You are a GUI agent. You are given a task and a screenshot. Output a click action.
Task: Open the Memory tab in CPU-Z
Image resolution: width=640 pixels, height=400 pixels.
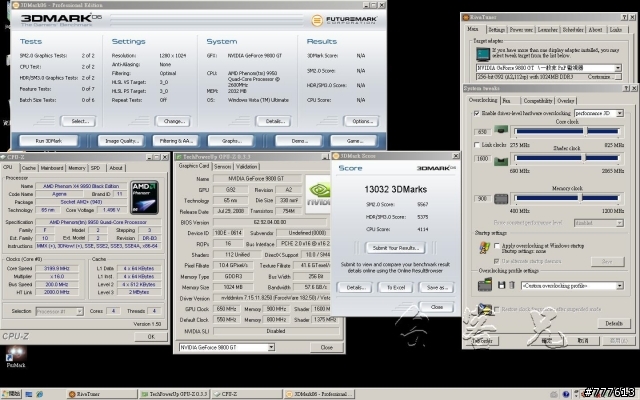[x=77, y=168]
